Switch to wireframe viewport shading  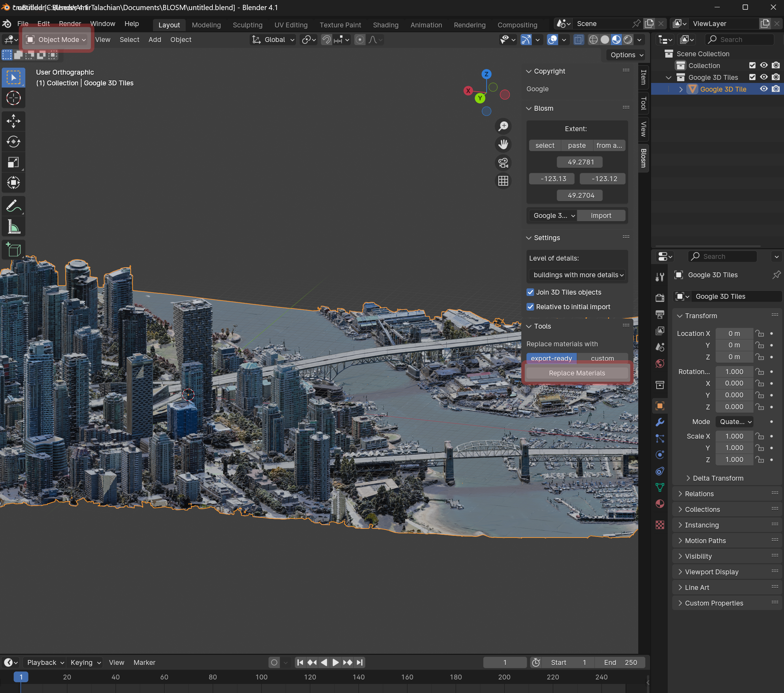tap(593, 40)
